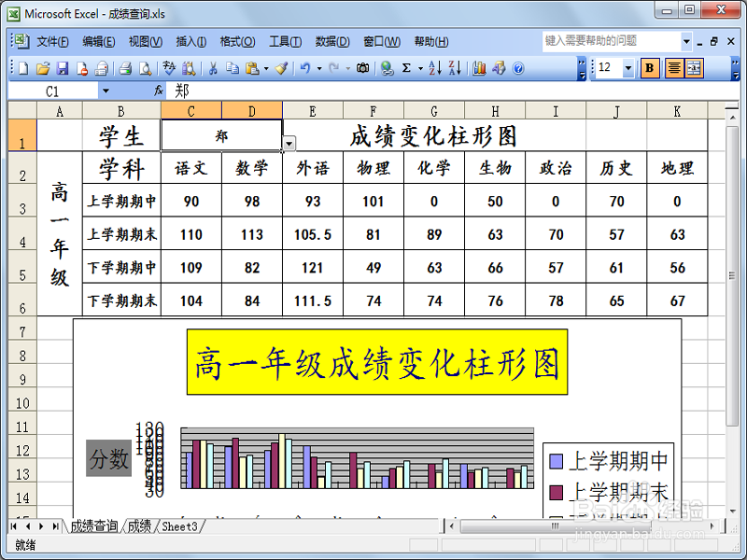This screenshot has height=560, width=747.
Task: Click the Help button on the toolbar
Action: tap(518, 70)
